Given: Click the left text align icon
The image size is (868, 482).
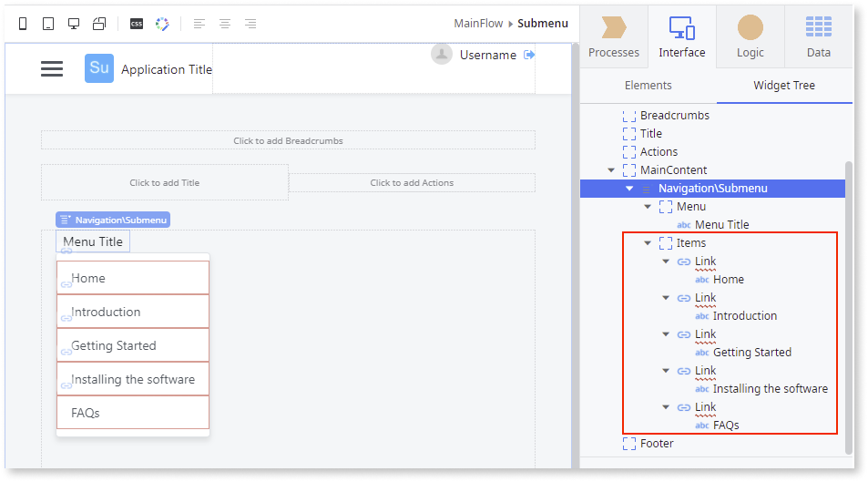Looking at the screenshot, I should pos(199,24).
